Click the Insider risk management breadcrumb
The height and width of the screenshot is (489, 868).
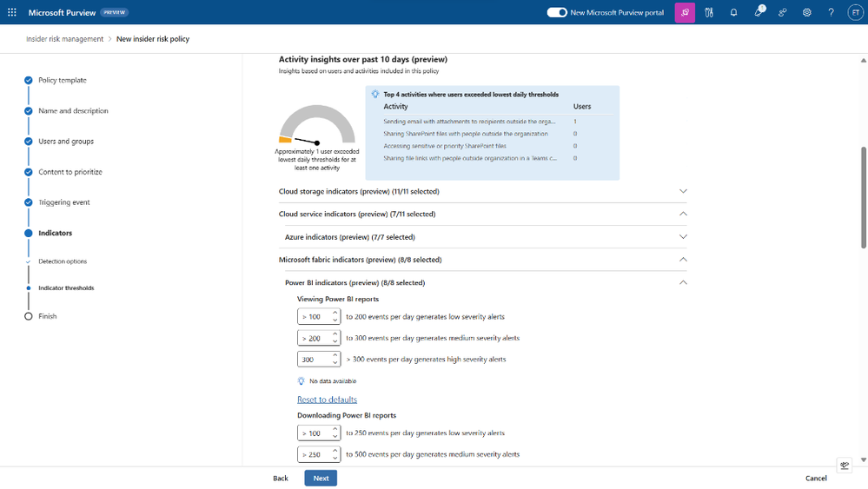tap(65, 39)
